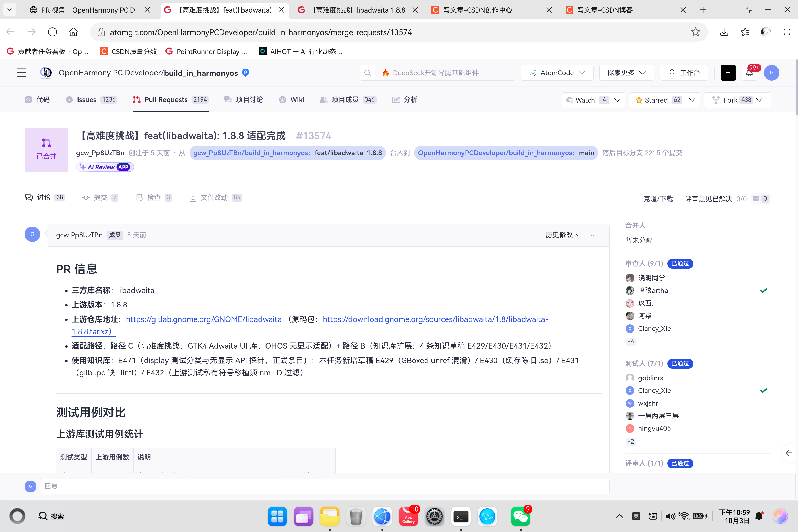Open WeChat from the dock

[x=520, y=516]
